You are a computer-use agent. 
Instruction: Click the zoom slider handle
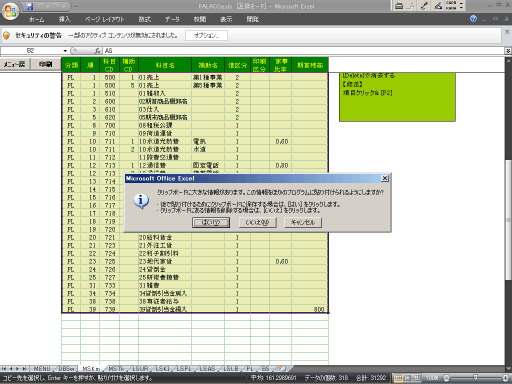tap(475, 378)
